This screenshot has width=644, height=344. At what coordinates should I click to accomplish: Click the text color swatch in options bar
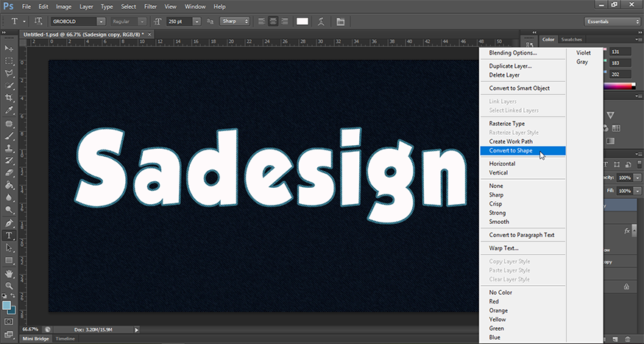coord(302,21)
